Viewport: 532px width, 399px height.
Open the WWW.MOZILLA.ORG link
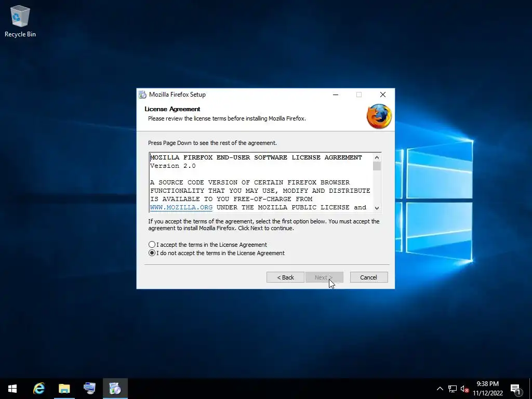click(181, 207)
